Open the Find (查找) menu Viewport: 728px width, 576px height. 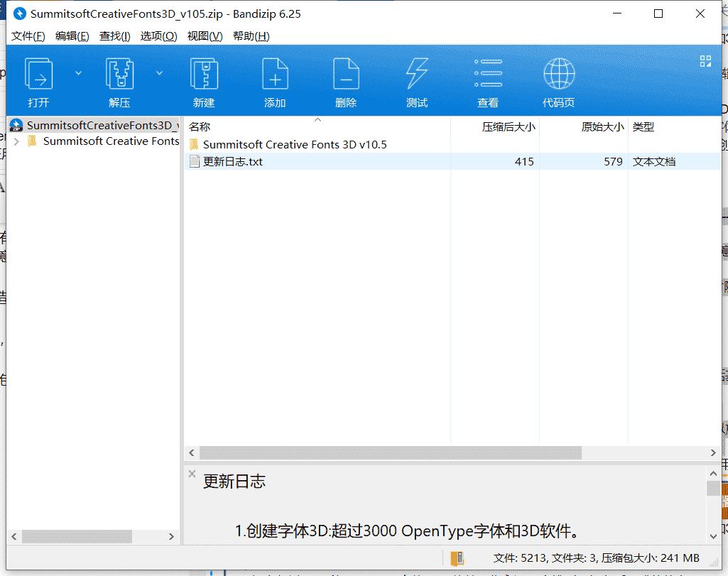coord(114,36)
